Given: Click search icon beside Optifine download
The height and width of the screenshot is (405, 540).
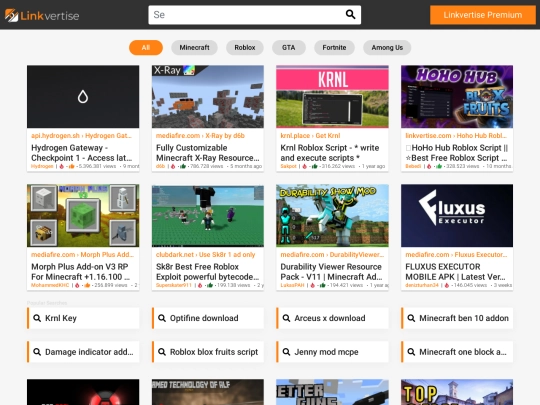Looking at the screenshot, I should pyautogui.click(x=162, y=318).
